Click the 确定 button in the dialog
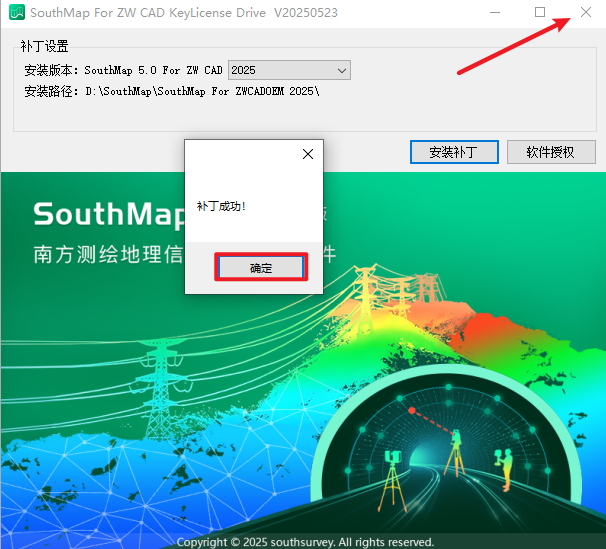The height and width of the screenshot is (549, 606). coord(261,267)
